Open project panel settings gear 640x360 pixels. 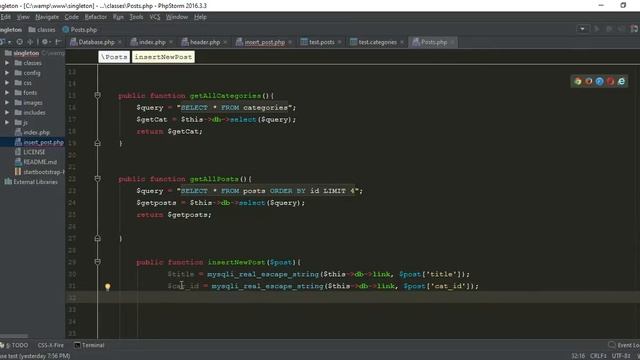[45, 42]
